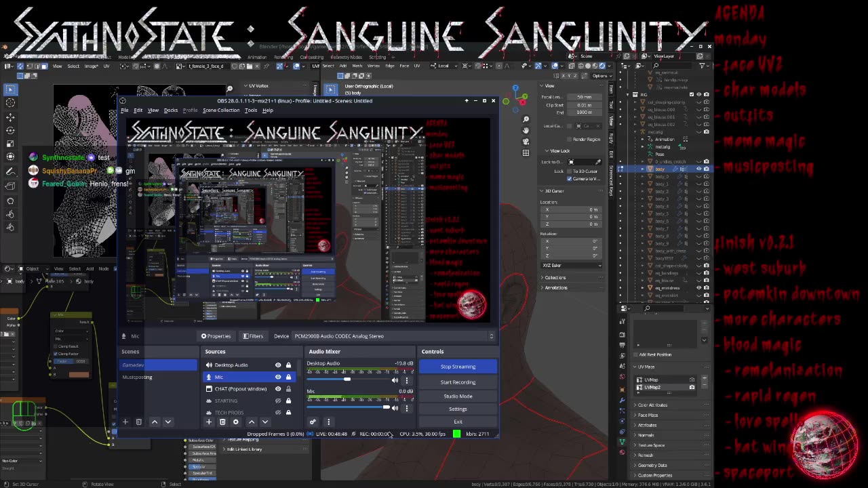The image size is (868, 488).
Task: Toggle visibility of Desktop Audio source
Action: click(x=278, y=365)
